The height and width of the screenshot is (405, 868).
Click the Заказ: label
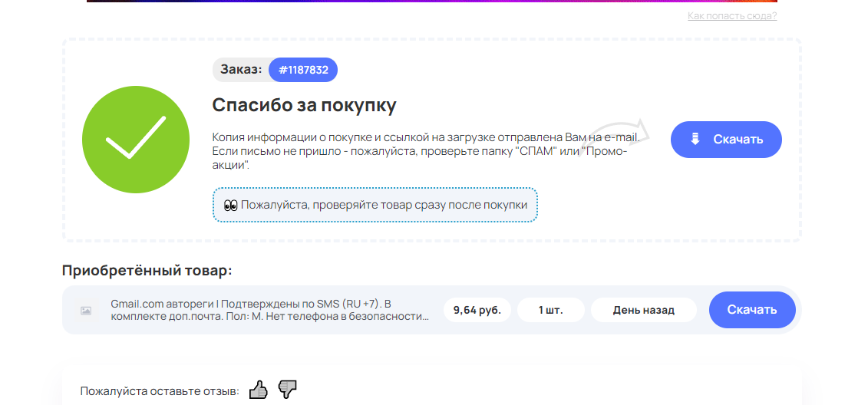tap(241, 70)
